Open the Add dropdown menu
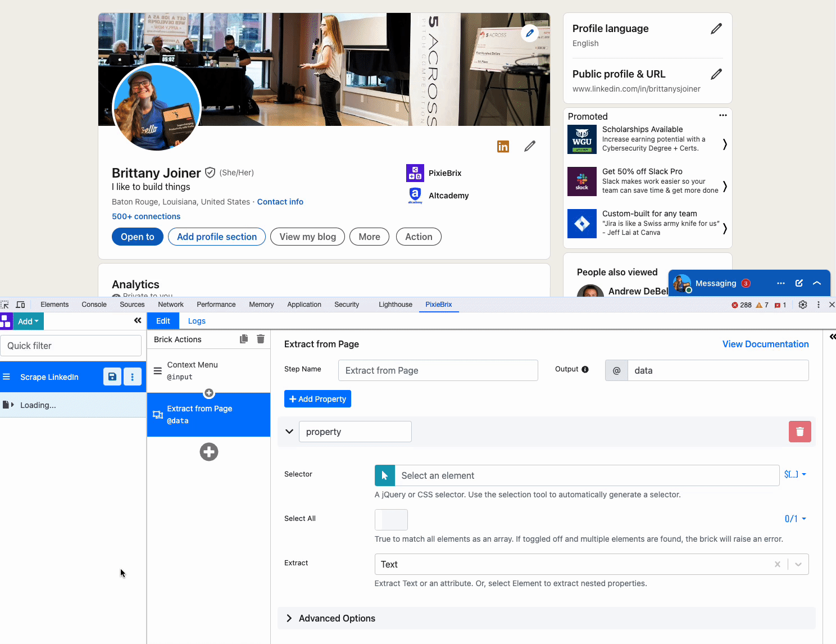Viewport: 836px width, 644px height. pos(28,321)
